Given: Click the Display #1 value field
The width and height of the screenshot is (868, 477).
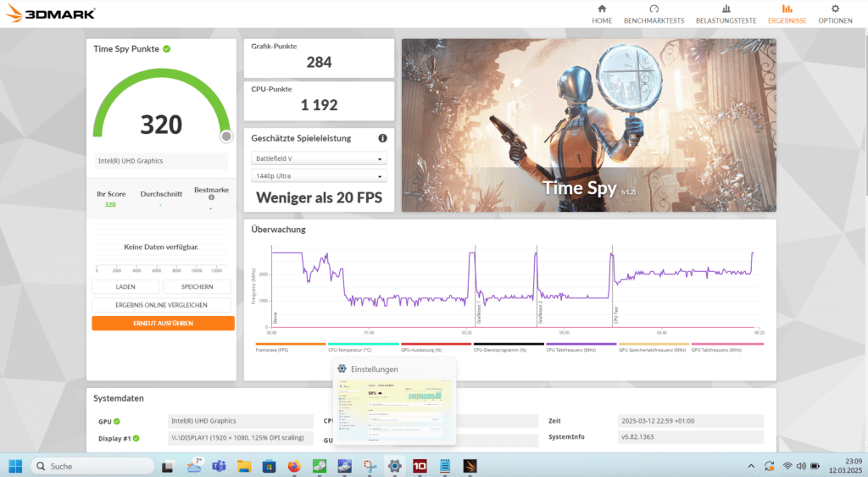Looking at the screenshot, I should (240, 438).
